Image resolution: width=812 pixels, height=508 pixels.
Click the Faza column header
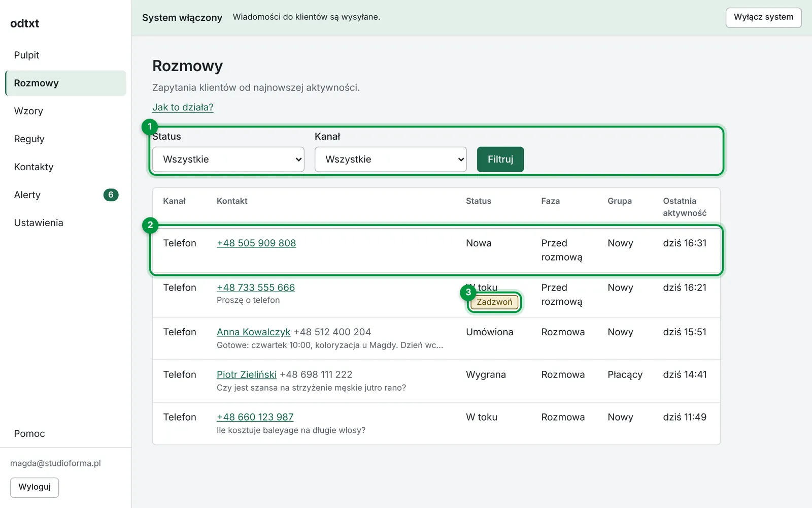(x=550, y=201)
